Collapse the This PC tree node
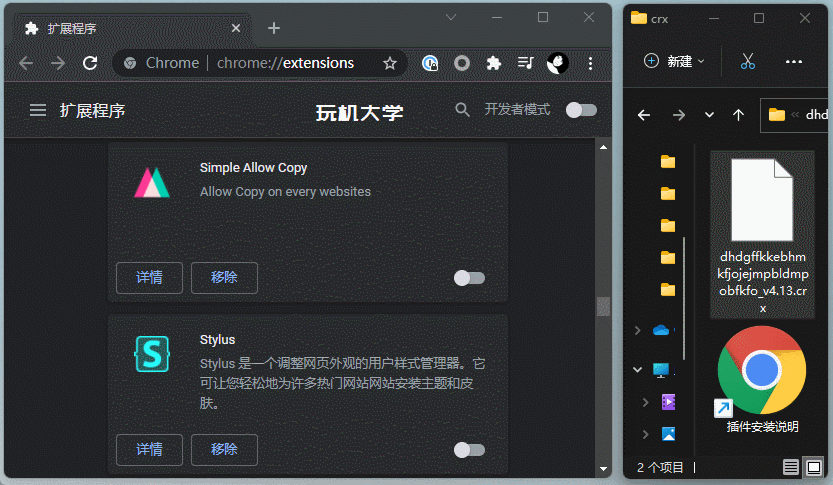833x485 pixels. click(x=638, y=370)
